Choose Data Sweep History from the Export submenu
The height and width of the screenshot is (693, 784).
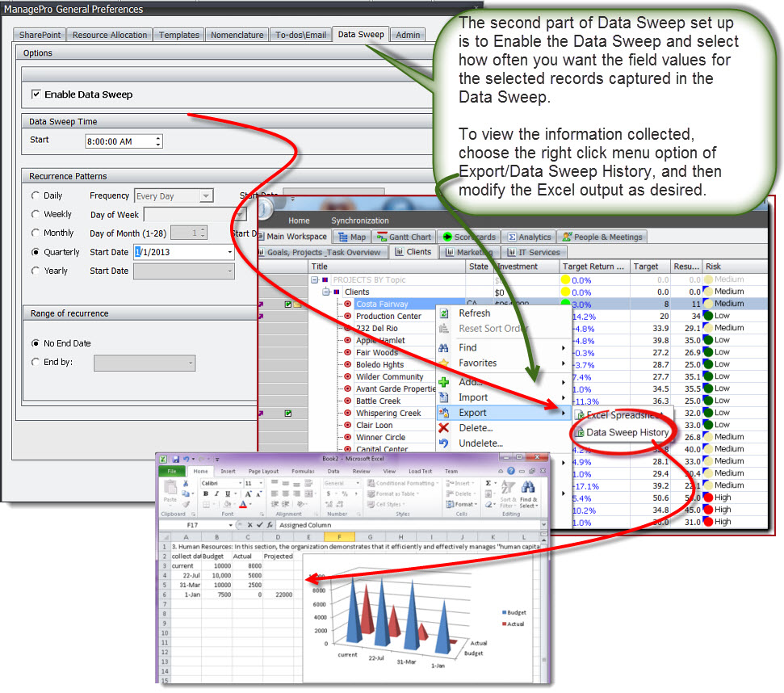(x=623, y=432)
